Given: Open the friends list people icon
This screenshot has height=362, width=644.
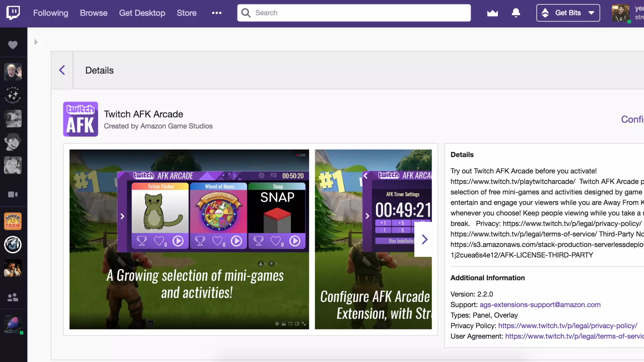Looking at the screenshot, I should (13, 297).
